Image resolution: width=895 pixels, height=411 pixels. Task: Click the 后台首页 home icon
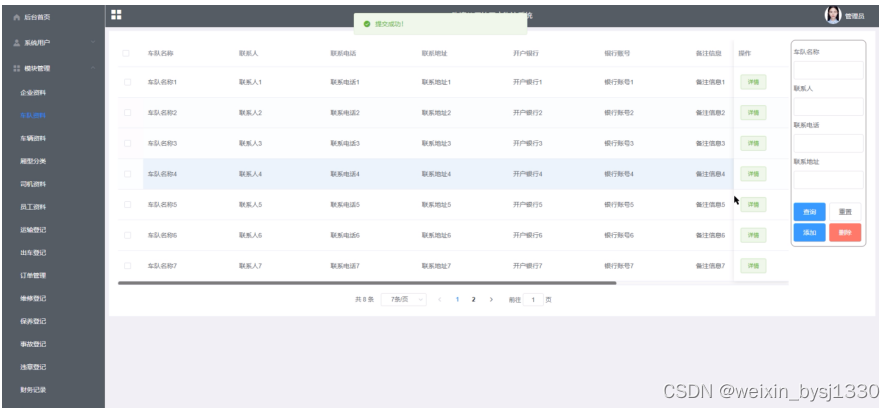pyautogui.click(x=17, y=17)
